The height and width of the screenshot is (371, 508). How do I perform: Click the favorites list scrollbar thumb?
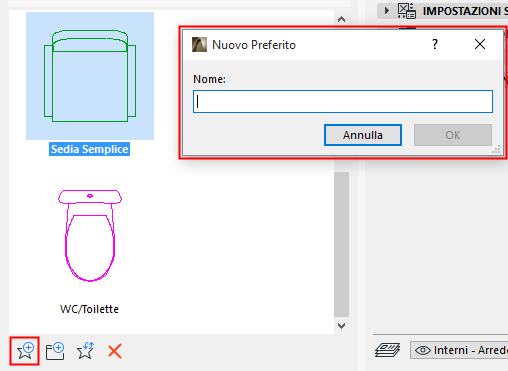click(341, 244)
